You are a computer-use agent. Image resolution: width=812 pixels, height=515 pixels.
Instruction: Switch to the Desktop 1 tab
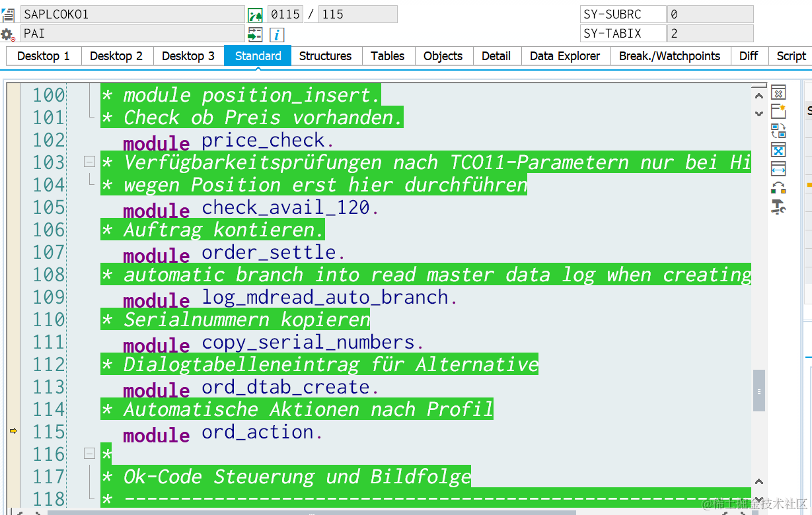pos(44,56)
